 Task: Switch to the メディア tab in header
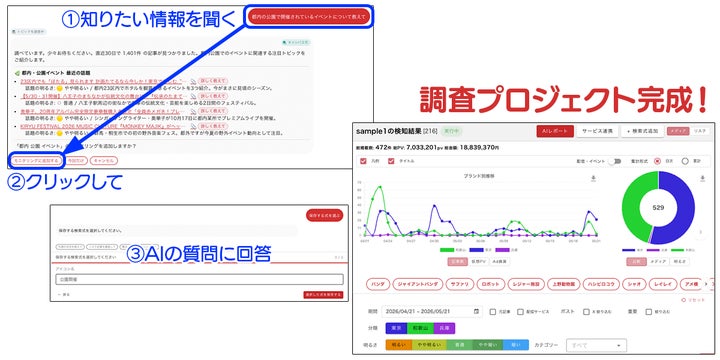678,131
